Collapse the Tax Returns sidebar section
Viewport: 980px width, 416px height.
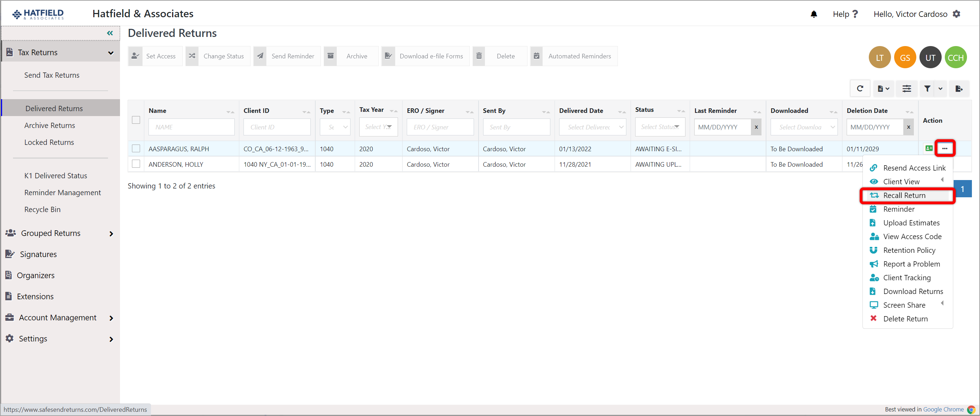[111, 52]
